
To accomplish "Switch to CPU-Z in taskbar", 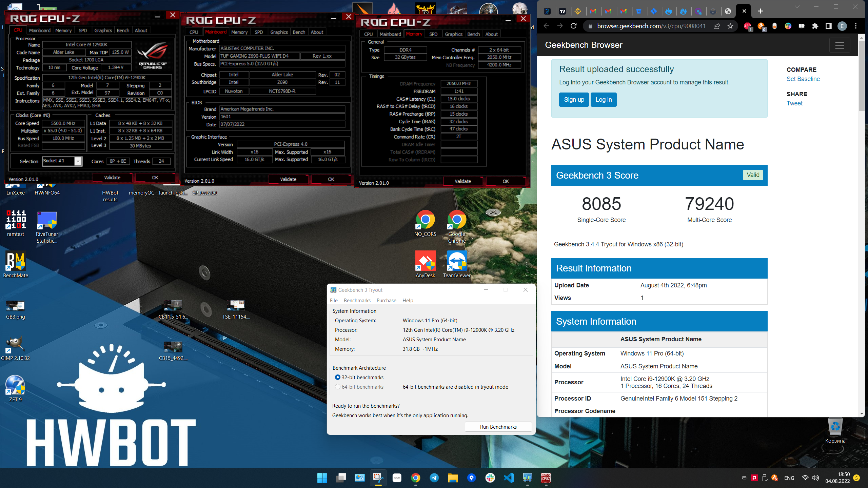I will [546, 478].
